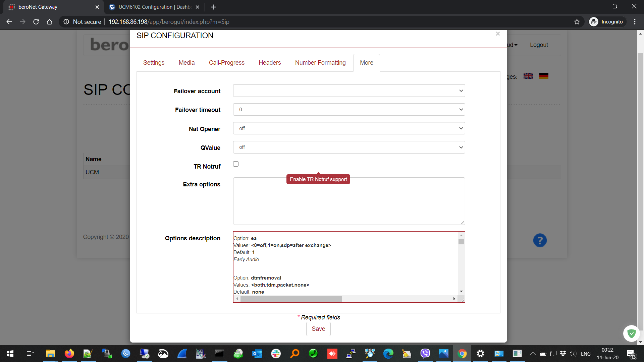
Task: Click the Options description horizontal scrollbar
Action: point(291,299)
